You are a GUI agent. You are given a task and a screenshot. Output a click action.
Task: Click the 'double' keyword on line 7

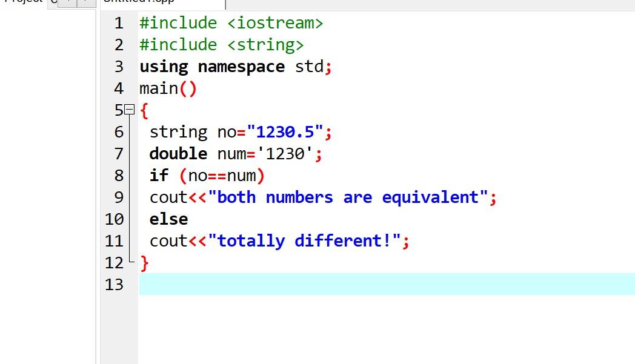point(178,154)
